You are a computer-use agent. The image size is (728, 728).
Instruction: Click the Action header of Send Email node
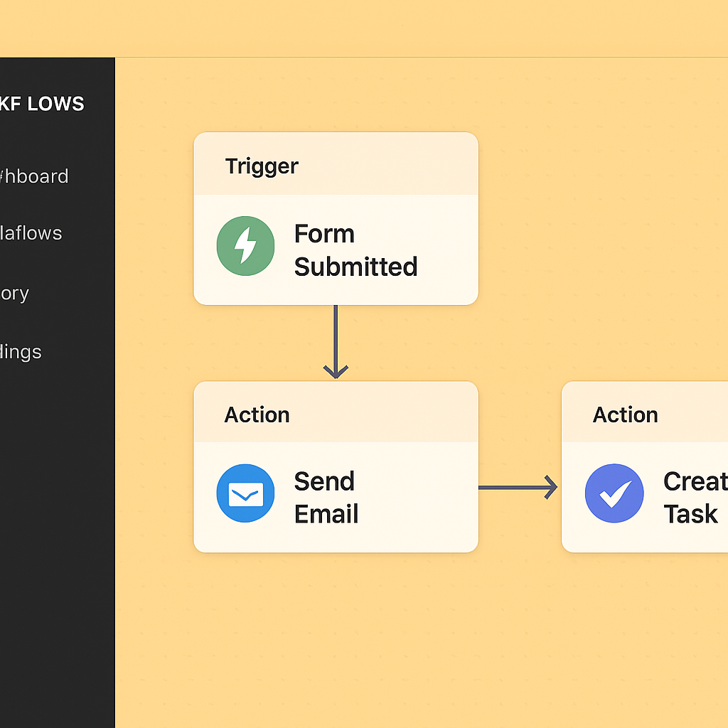tap(257, 414)
